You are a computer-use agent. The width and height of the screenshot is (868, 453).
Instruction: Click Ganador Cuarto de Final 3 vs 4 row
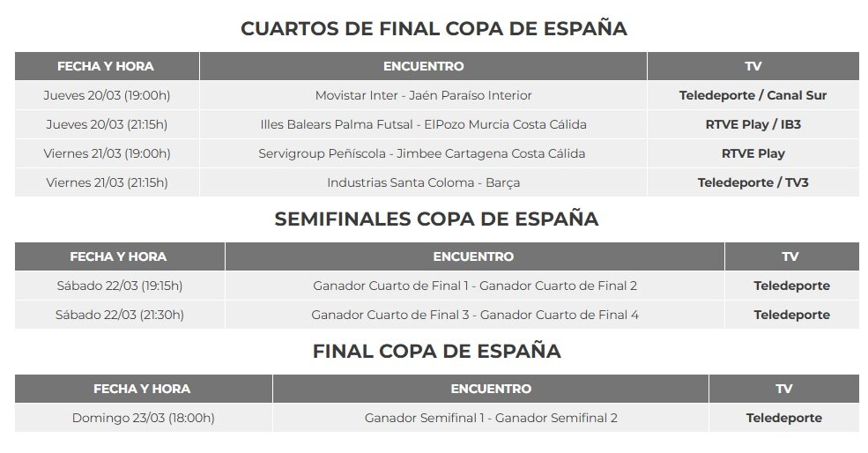pos(437,316)
